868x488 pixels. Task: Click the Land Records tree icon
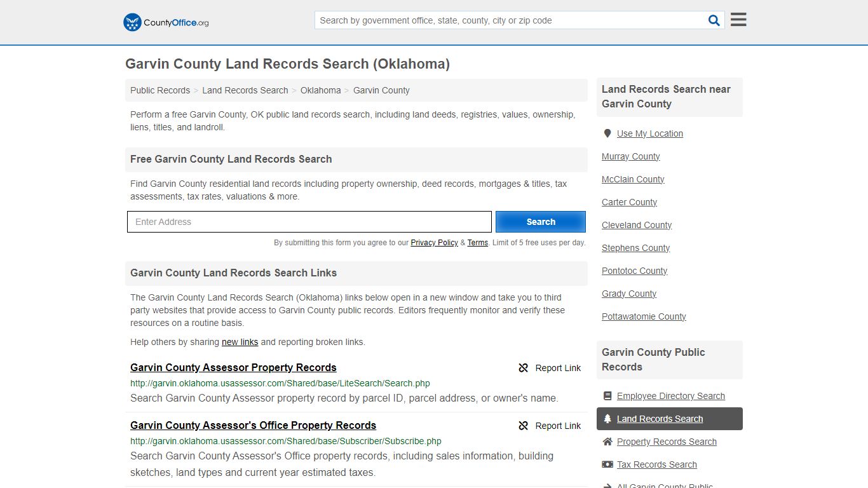[x=607, y=419]
